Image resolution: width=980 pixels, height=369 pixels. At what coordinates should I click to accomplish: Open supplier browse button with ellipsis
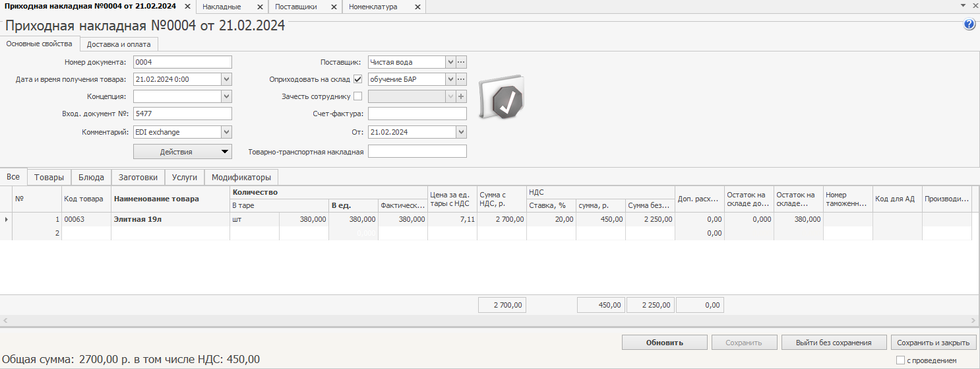[461, 62]
